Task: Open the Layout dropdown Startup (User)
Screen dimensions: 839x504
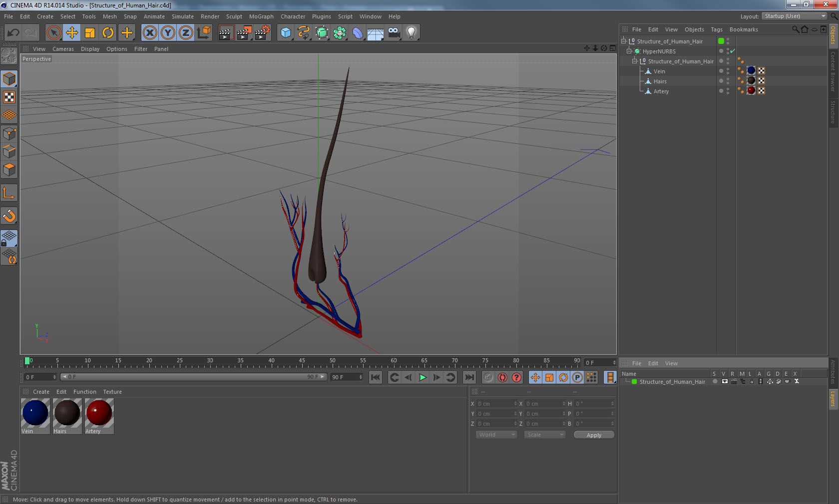Action: pyautogui.click(x=795, y=16)
